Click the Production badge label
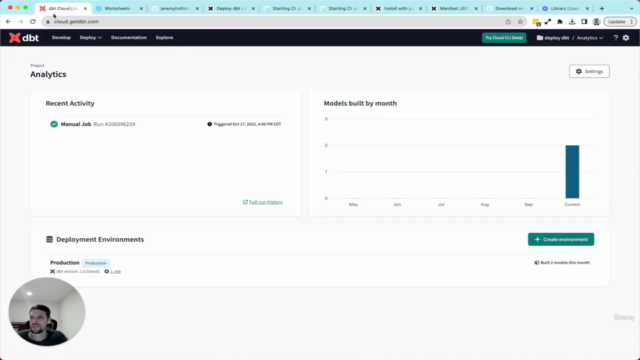Viewport: 640px width, 360px height. pos(96,263)
